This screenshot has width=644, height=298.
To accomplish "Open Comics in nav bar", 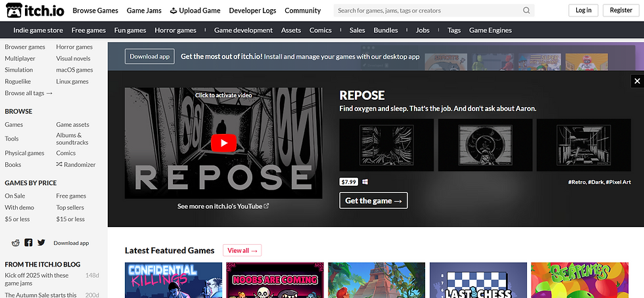I will coord(321,30).
